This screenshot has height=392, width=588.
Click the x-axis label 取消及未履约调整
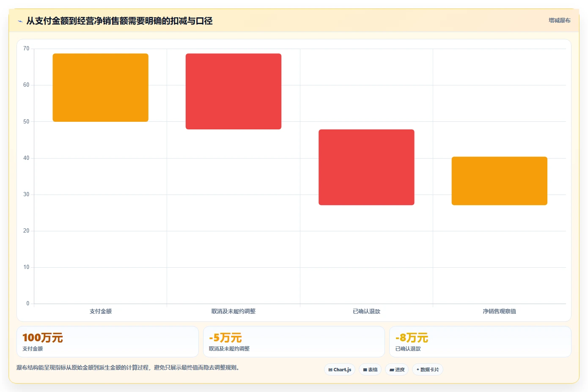click(x=234, y=311)
